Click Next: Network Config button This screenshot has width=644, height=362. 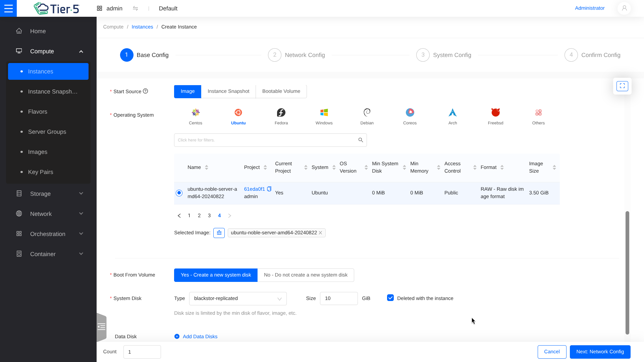[600, 352]
